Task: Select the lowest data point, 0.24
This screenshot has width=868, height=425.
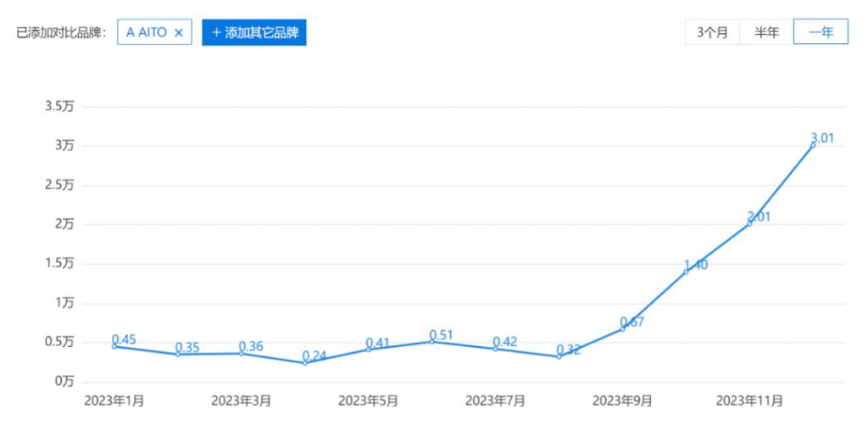Action: (305, 362)
